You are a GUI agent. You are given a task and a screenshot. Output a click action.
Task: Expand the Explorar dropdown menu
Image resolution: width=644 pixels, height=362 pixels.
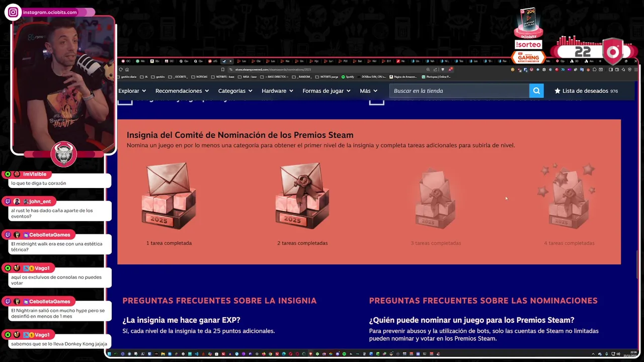tap(132, 91)
